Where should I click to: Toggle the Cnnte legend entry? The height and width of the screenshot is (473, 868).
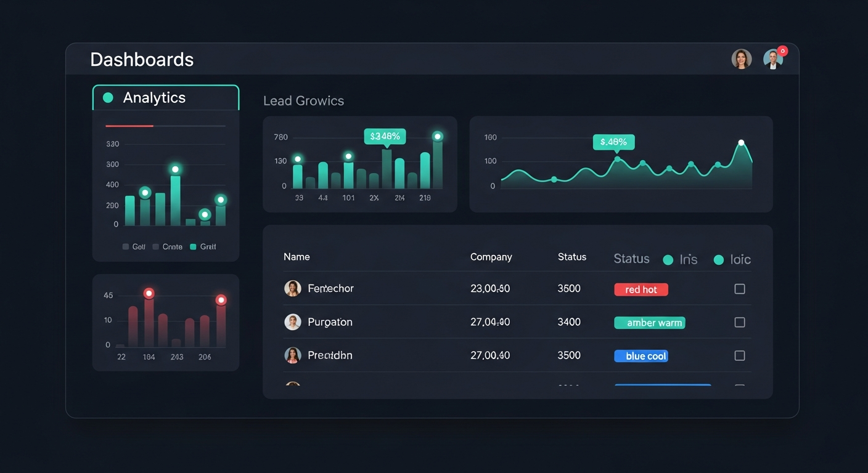[x=168, y=246]
